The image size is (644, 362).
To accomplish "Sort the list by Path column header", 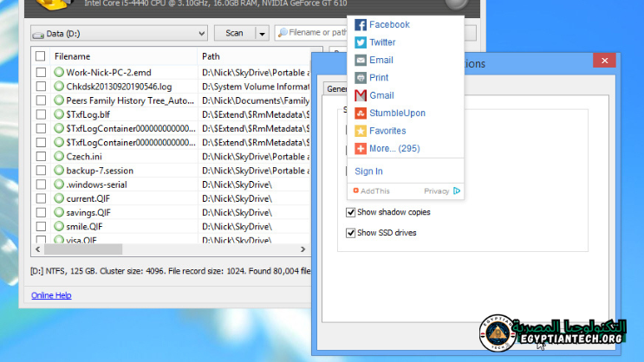I will (251, 56).
